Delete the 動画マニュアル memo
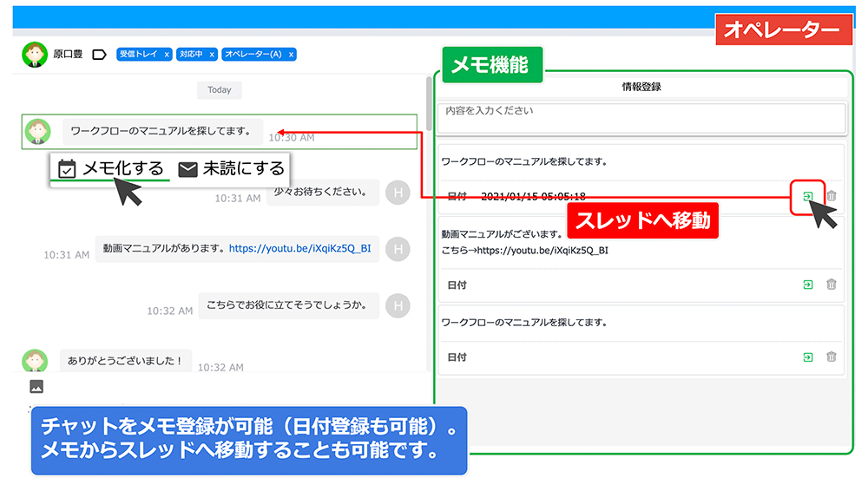The image size is (868, 491). (x=832, y=285)
